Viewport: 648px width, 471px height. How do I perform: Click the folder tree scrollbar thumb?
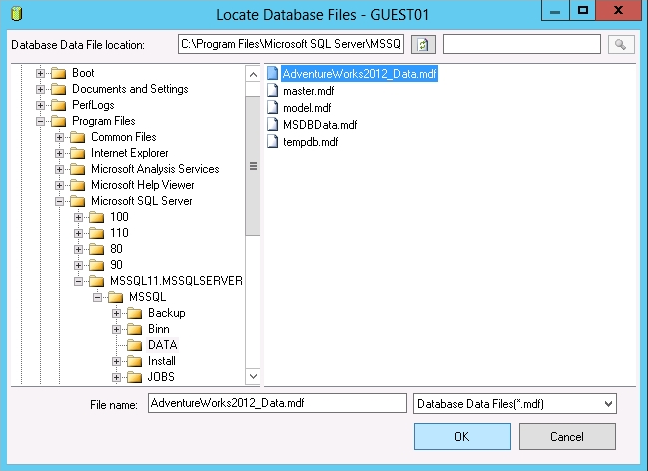(253, 166)
